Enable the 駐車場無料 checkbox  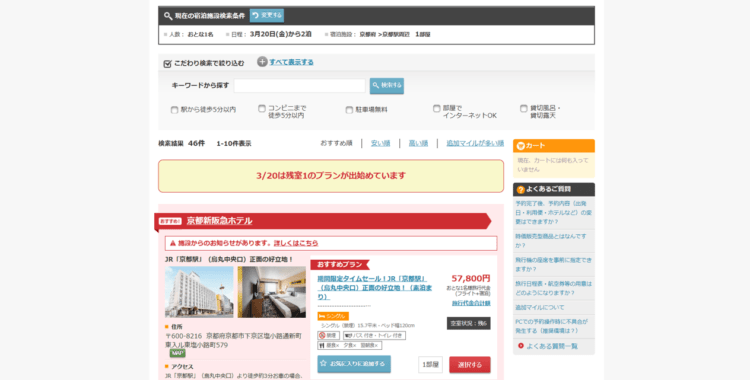[x=349, y=110]
